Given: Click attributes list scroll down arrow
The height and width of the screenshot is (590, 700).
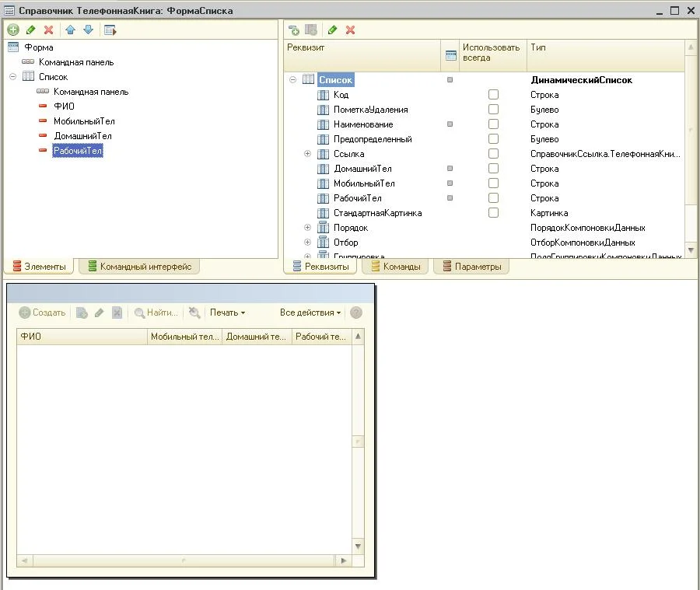Looking at the screenshot, I should [x=691, y=250].
